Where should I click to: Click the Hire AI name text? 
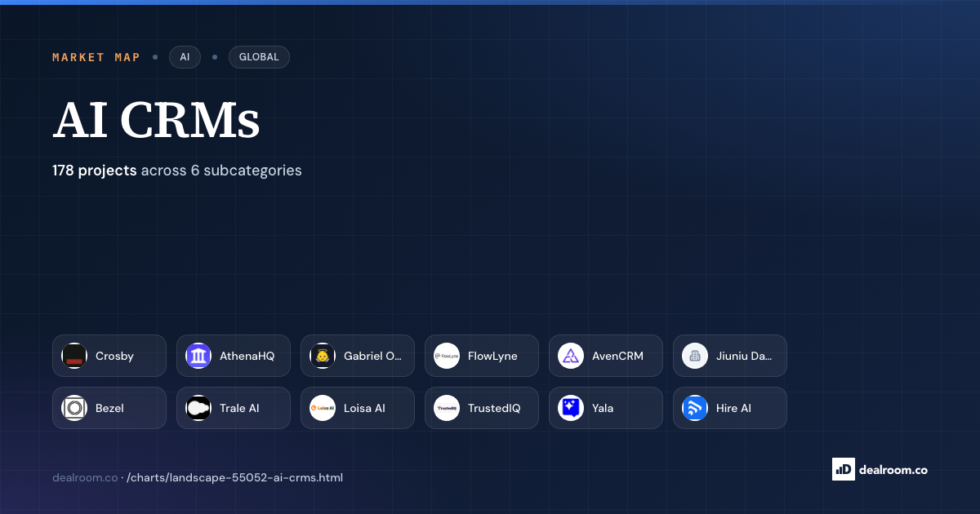733,408
